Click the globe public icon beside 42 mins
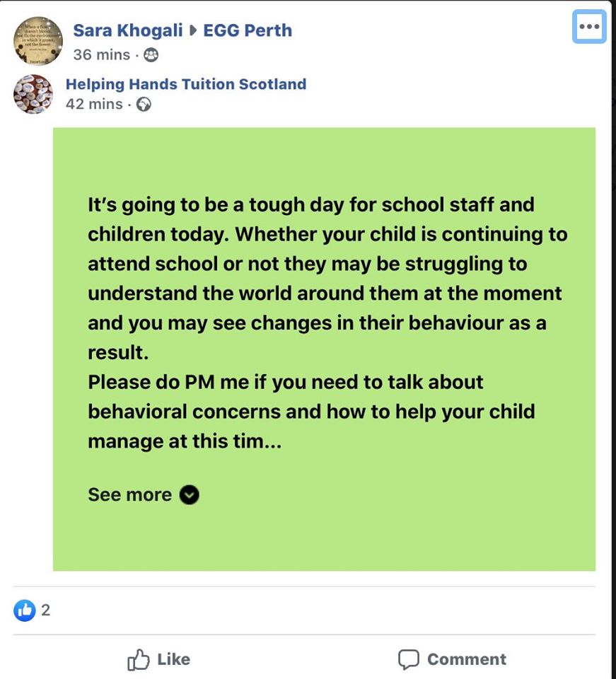This screenshot has width=616, height=679. point(144,105)
